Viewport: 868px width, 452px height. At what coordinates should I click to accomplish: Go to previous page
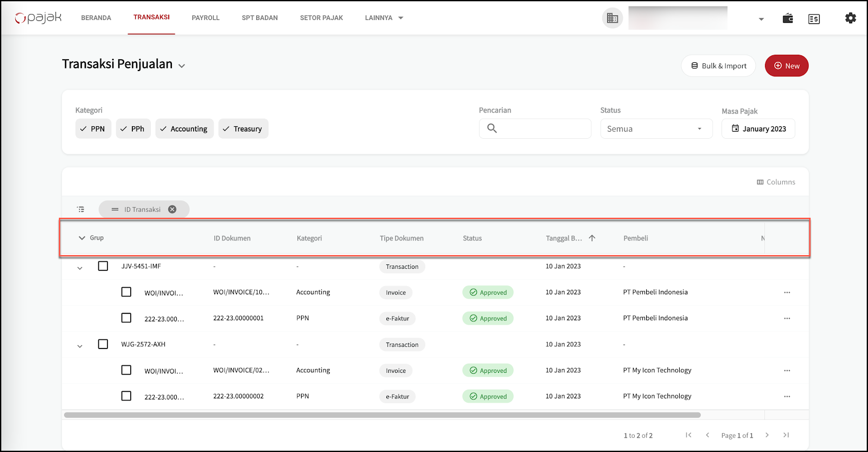(x=707, y=435)
